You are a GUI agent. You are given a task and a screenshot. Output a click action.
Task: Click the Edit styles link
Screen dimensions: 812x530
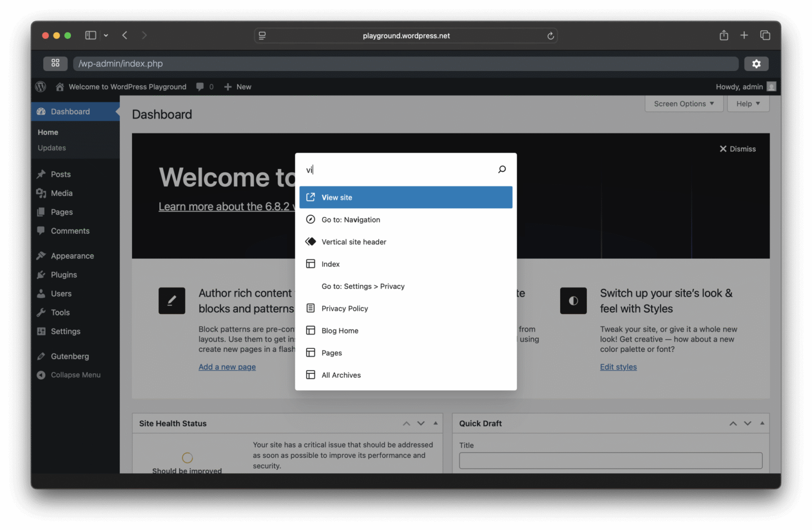618,367
